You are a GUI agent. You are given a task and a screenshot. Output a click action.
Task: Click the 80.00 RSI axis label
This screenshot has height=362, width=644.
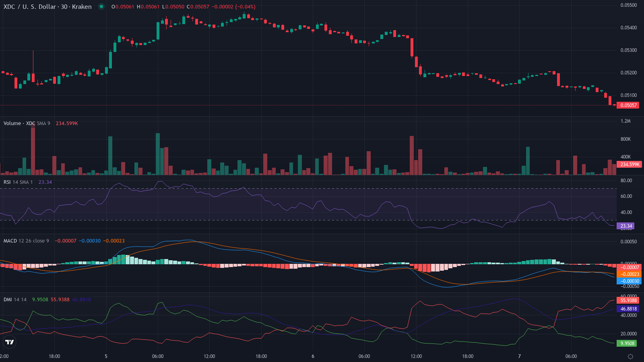tap(626, 181)
